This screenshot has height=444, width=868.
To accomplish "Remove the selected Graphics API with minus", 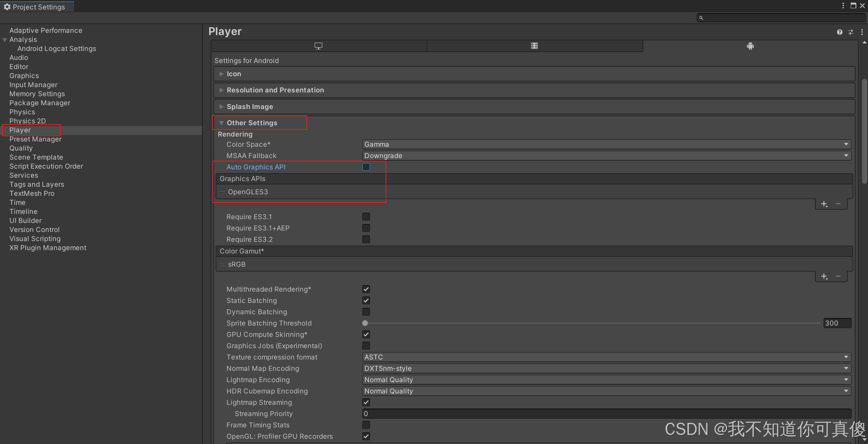I will (x=838, y=204).
